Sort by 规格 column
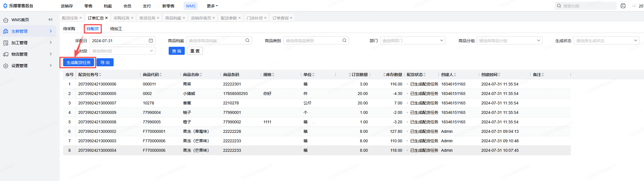 click(273, 75)
